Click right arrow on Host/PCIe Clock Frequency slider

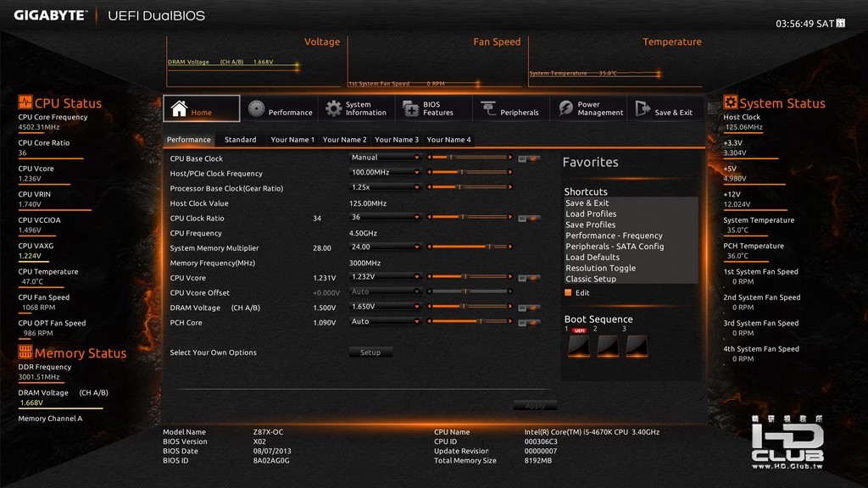[x=509, y=172]
